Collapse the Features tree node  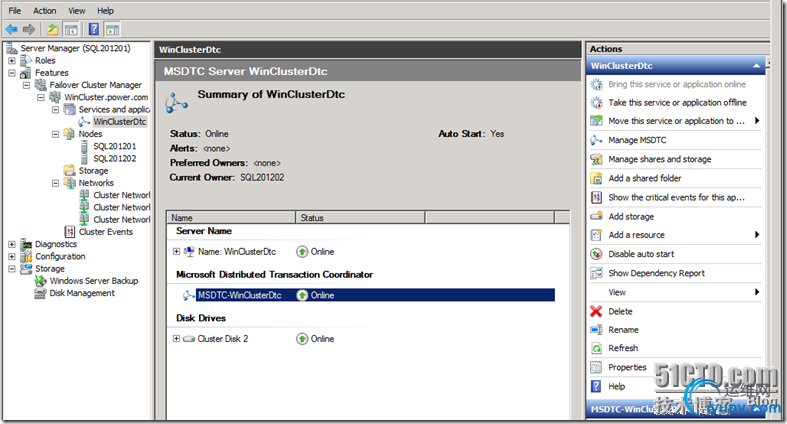click(x=12, y=73)
